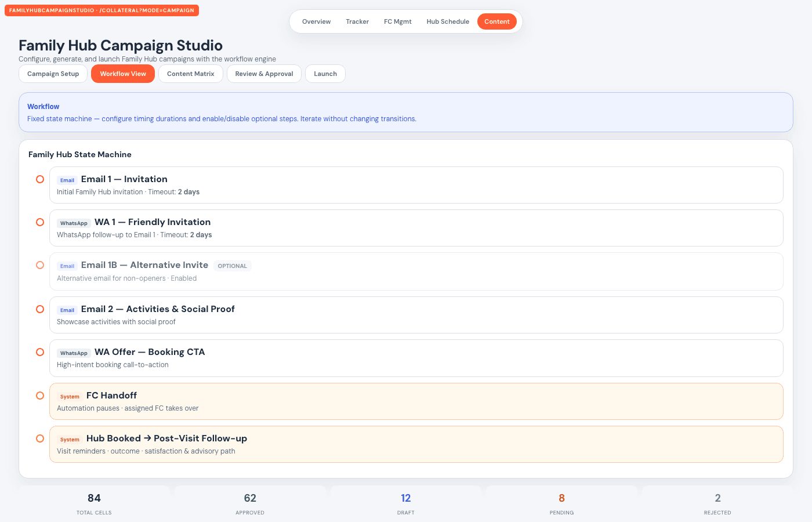Click the Email tag on Email 1 — Invitation
This screenshot has height=522, width=812.
(x=67, y=180)
